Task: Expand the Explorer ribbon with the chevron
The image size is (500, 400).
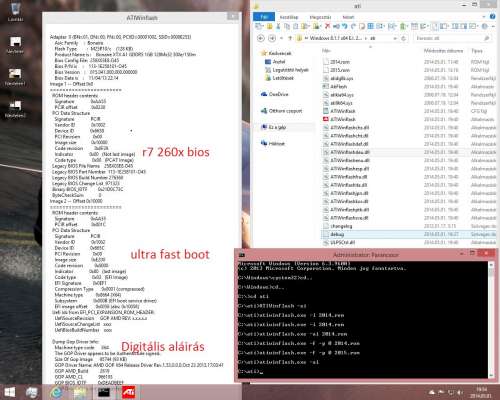Action: pyautogui.click(x=484, y=16)
